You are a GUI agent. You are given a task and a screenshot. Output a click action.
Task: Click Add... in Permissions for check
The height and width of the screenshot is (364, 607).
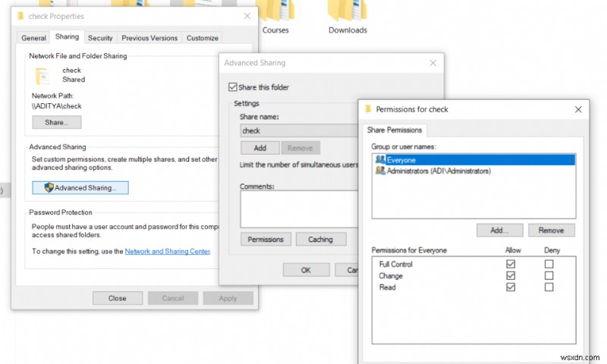pyautogui.click(x=499, y=231)
